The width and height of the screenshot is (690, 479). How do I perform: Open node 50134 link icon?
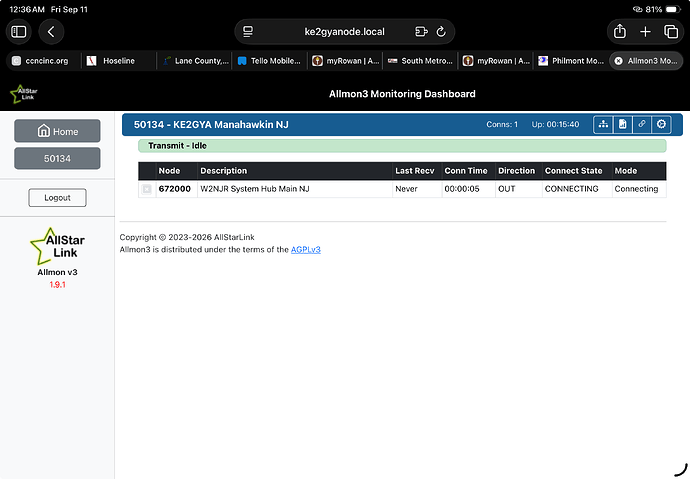(x=642, y=124)
